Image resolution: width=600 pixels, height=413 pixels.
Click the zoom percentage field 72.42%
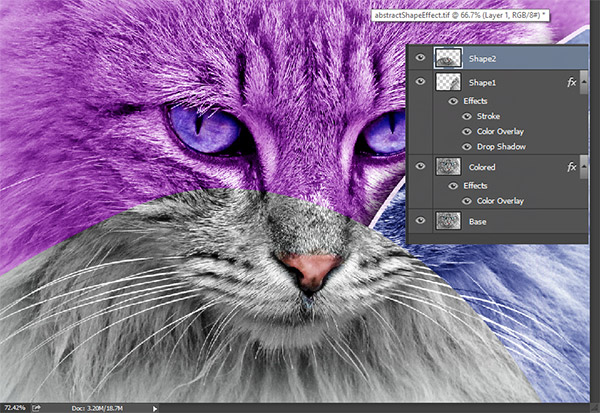click(15, 407)
